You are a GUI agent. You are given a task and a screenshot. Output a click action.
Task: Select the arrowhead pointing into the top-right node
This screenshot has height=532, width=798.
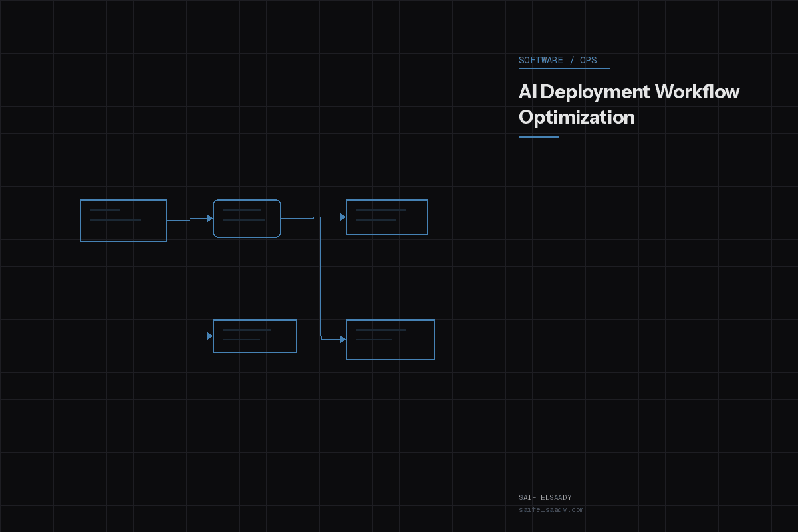342,216
